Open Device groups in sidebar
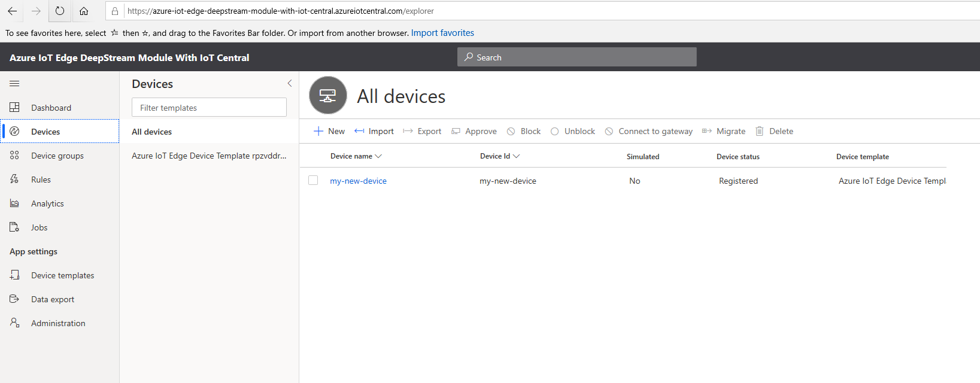980x383 pixels. pyautogui.click(x=60, y=156)
